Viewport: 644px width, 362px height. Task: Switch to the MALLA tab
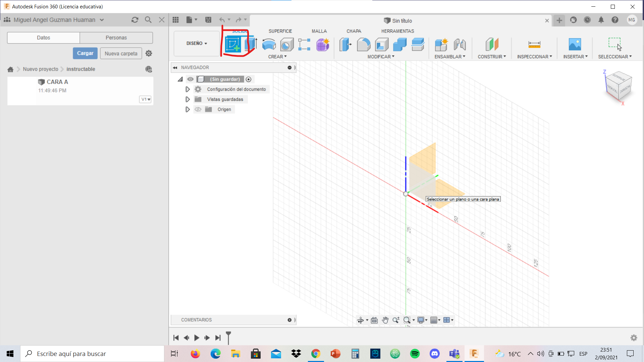click(x=319, y=31)
